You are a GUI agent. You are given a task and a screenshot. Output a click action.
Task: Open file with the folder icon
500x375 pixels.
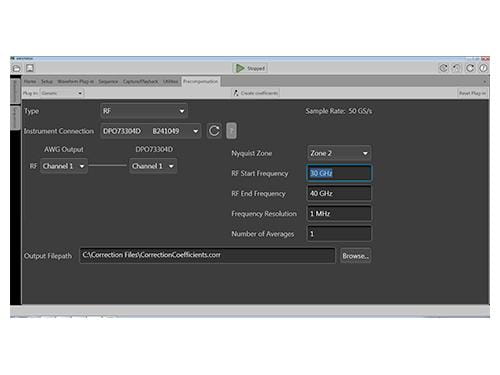tap(16, 68)
